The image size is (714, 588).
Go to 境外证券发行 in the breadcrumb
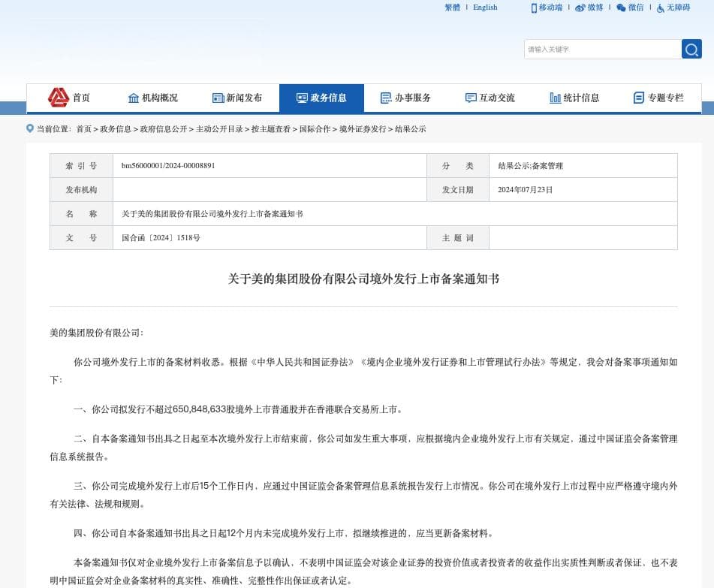[x=363, y=129]
